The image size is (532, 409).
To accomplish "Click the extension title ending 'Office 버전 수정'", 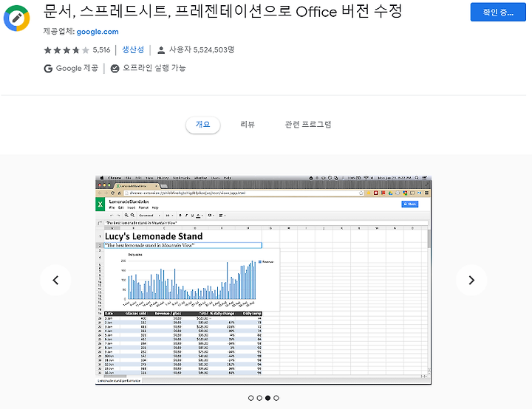I will tap(222, 11).
